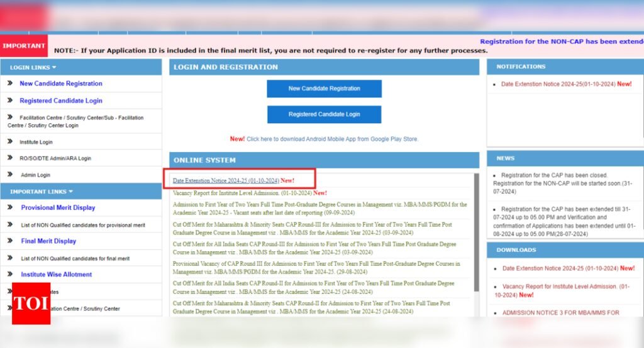Screen dimensions: 644x348
Task: Click arrow icon beside Admin Login
Action: click(10, 175)
